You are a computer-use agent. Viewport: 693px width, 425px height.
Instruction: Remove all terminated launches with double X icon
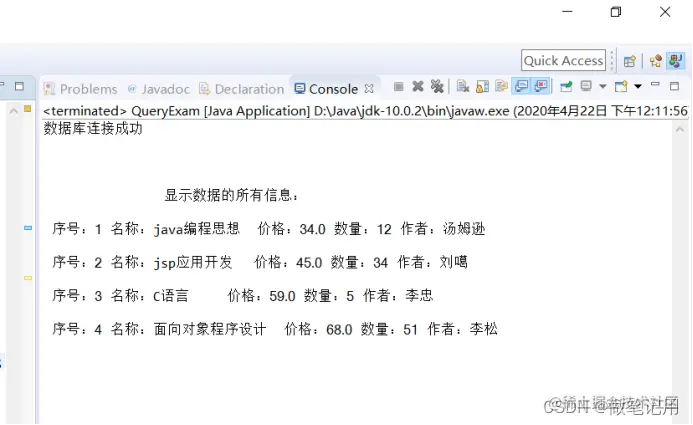(437, 86)
